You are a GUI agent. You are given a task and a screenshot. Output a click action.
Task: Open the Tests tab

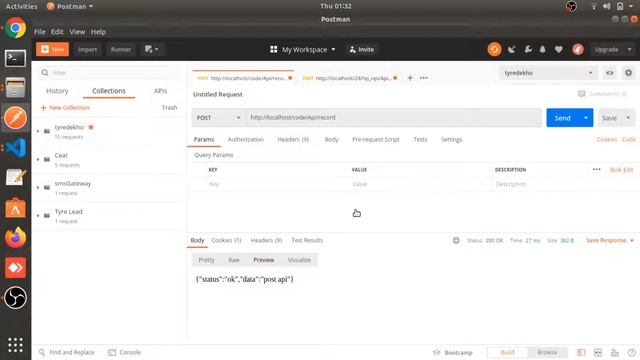[x=420, y=140]
